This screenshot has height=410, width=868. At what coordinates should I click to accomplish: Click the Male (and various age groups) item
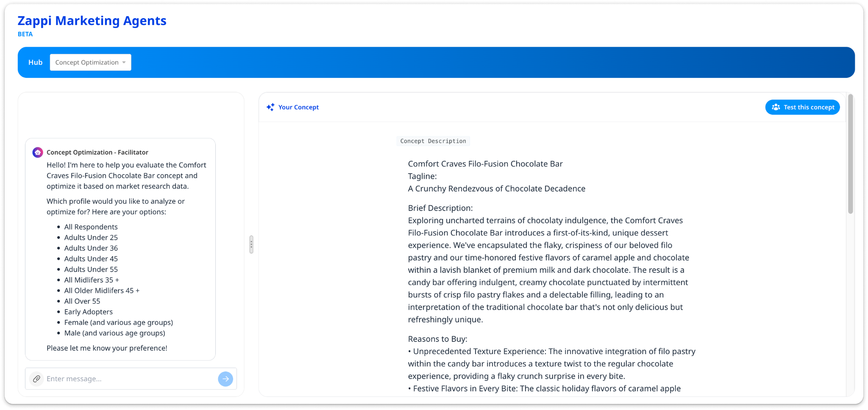pyautogui.click(x=115, y=333)
